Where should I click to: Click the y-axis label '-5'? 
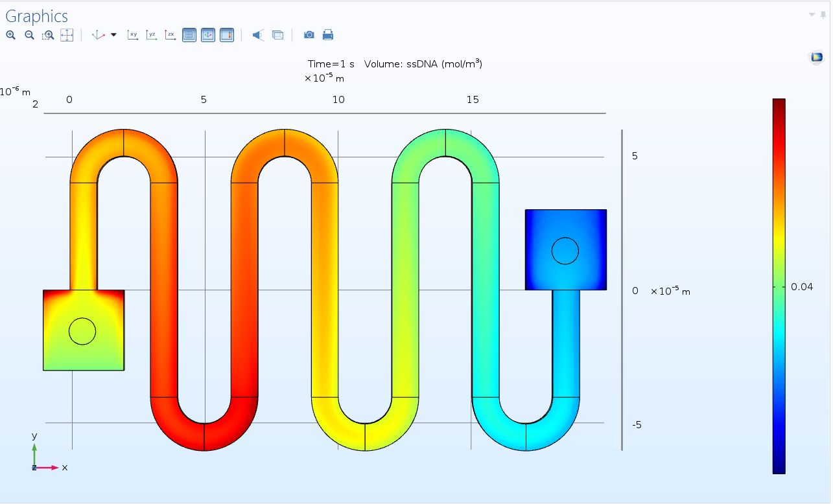[x=637, y=425]
